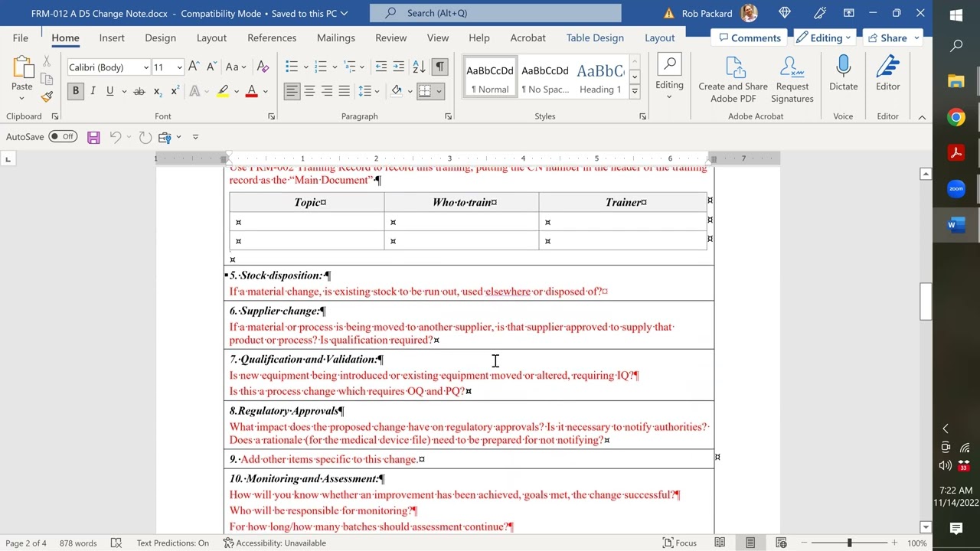Adjust the zoom slider handle

click(x=849, y=543)
